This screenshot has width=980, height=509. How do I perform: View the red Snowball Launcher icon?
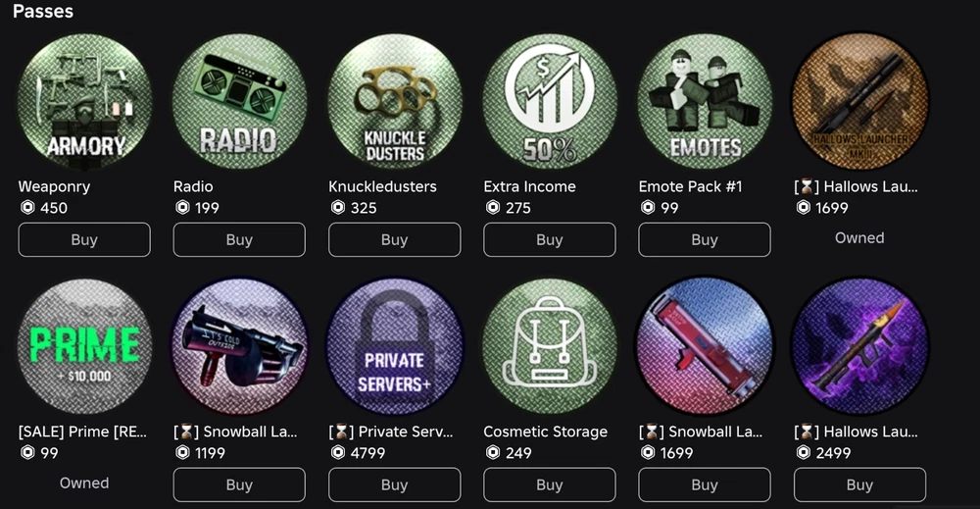click(x=705, y=346)
